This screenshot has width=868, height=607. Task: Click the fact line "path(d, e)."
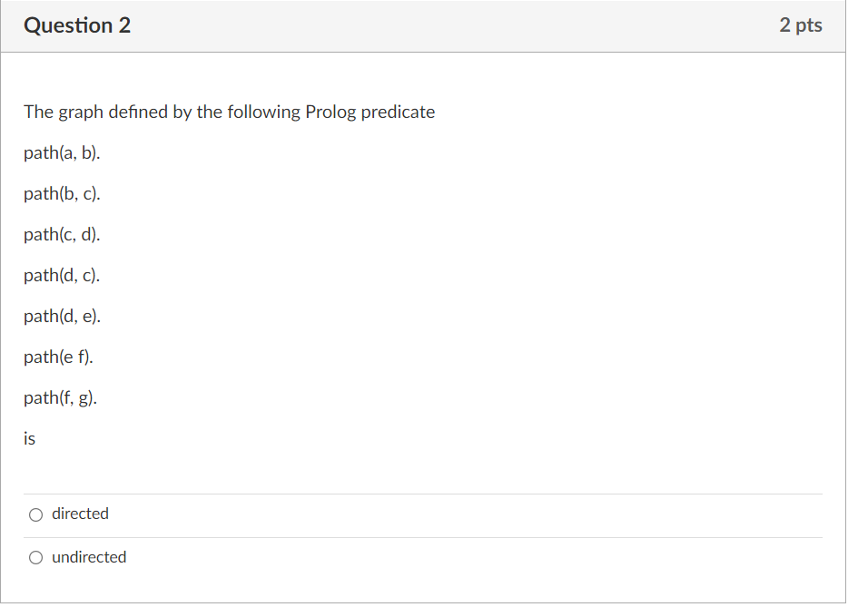tap(62, 316)
